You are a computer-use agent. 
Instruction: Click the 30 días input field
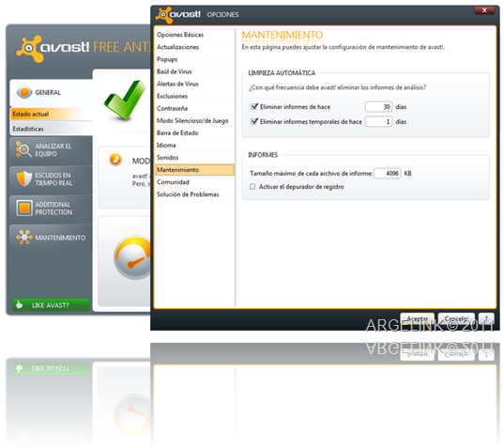378,106
